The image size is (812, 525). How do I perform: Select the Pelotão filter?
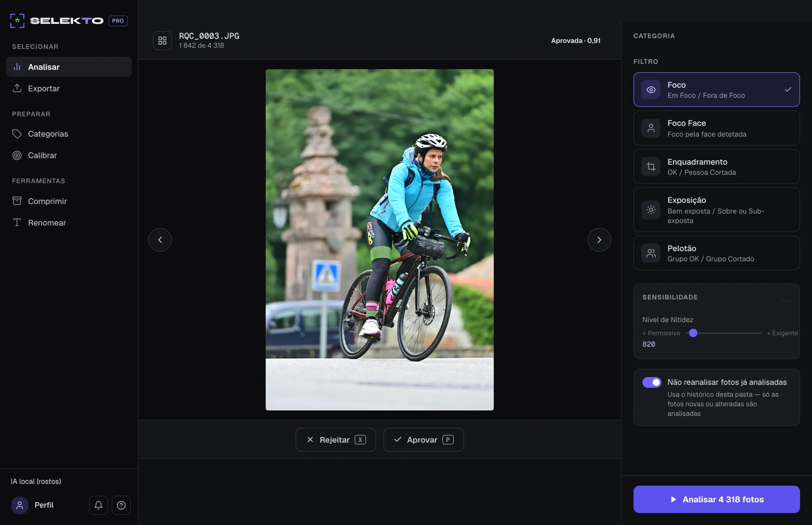716,253
